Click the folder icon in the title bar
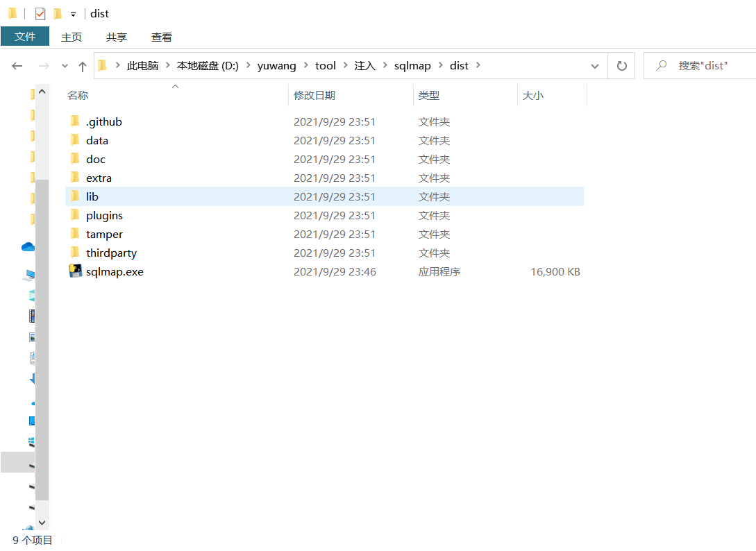The height and width of the screenshot is (551, 756). 13,13
